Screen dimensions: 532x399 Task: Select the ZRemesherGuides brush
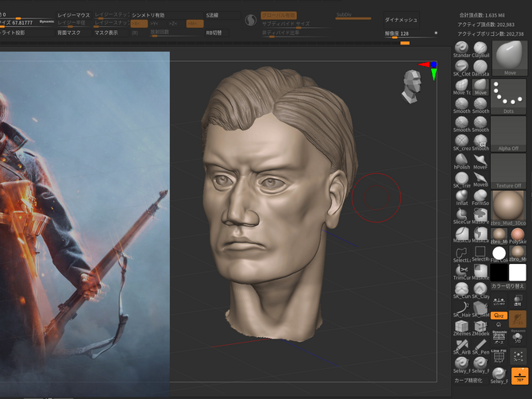461,327
